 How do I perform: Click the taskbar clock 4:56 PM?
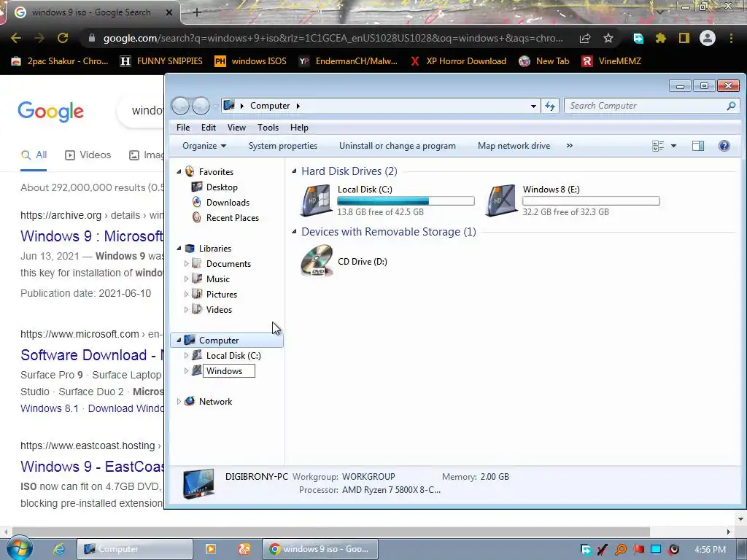pyautogui.click(x=710, y=550)
